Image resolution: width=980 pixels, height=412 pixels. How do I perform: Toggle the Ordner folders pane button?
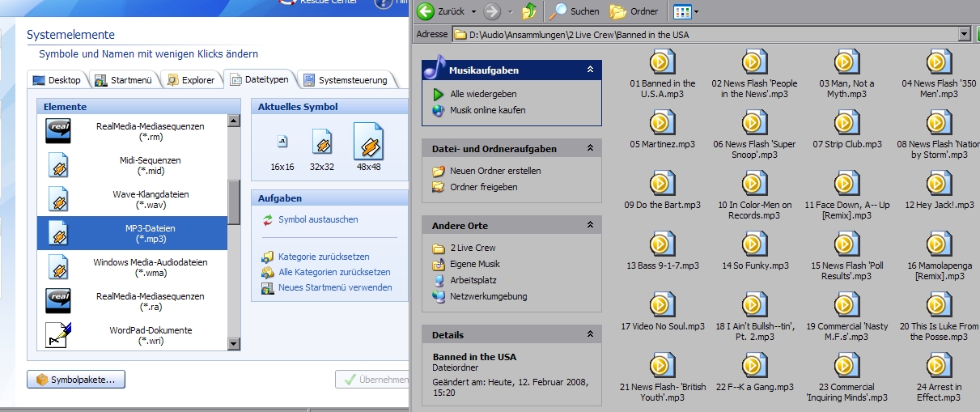coord(634,11)
